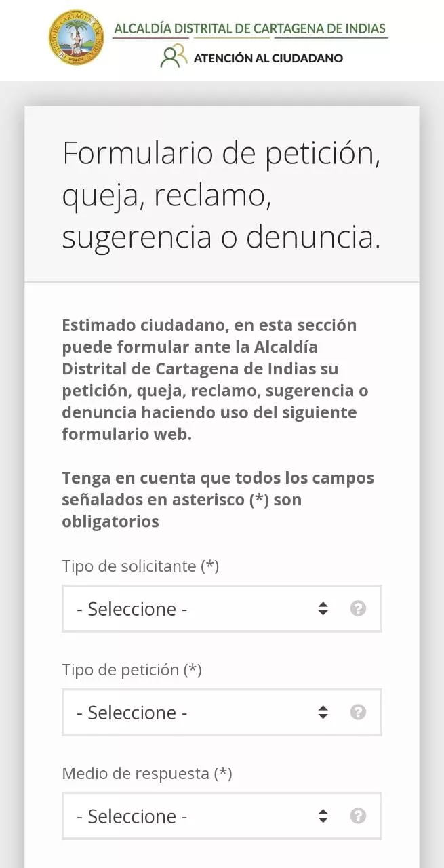
Task: Click the Tenga en cuenta mandatory-fields note
Action: coord(218,500)
